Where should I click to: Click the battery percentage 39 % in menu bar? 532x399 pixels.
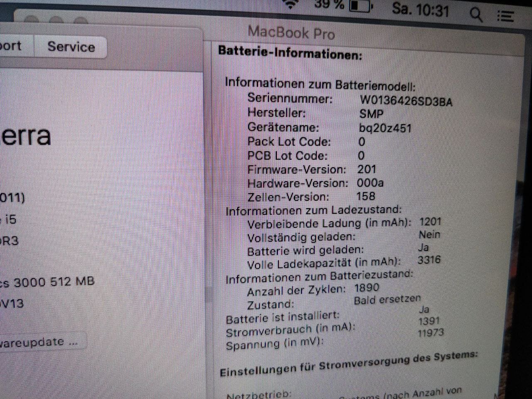click(x=329, y=4)
